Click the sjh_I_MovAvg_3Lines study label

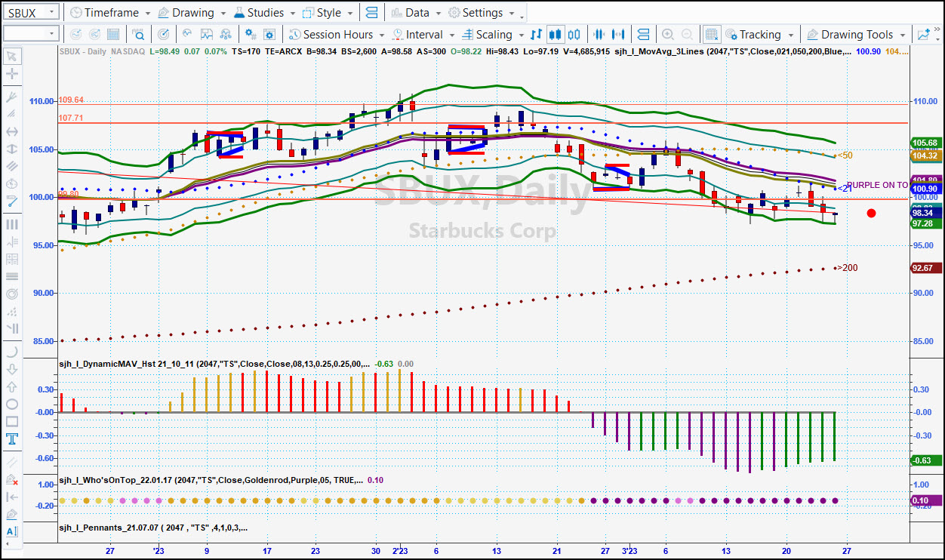(x=734, y=51)
